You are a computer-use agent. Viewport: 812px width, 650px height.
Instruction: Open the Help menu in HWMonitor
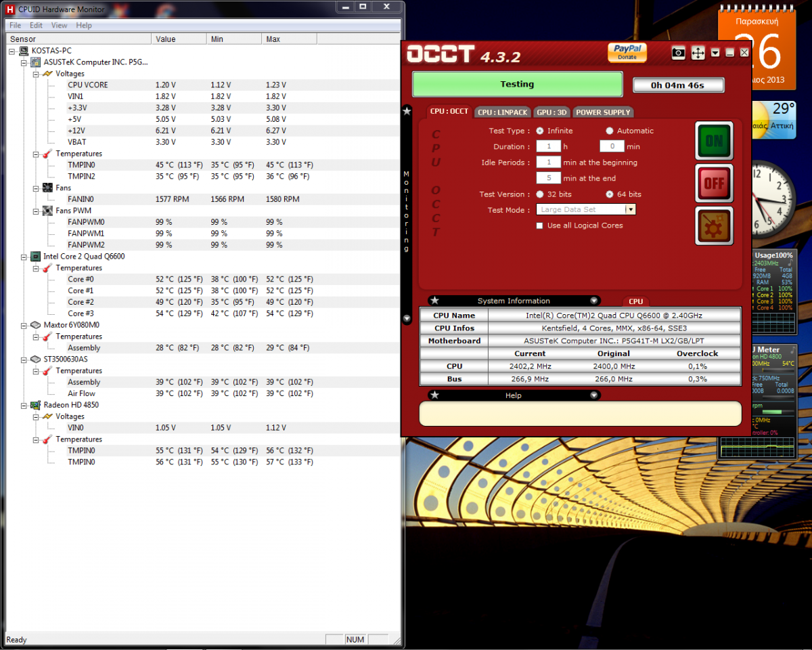(84, 25)
